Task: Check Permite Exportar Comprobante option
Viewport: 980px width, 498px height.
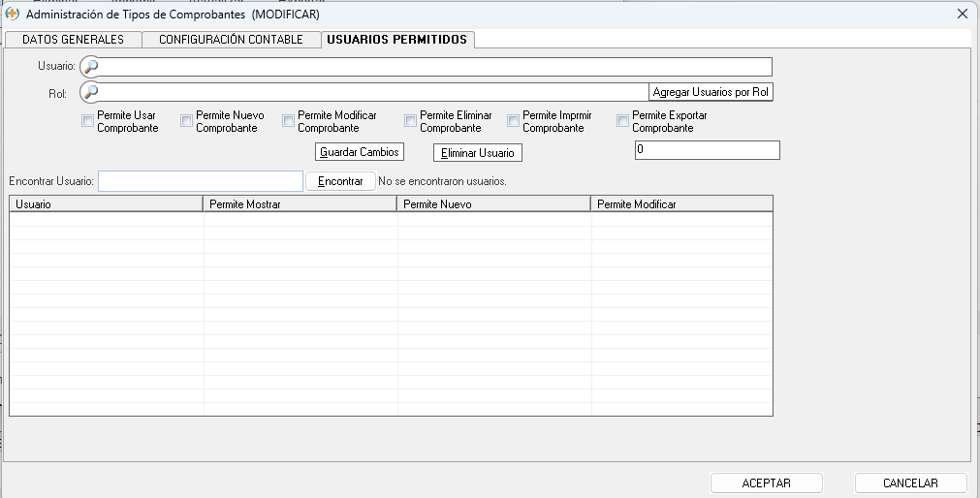Action: [622, 121]
